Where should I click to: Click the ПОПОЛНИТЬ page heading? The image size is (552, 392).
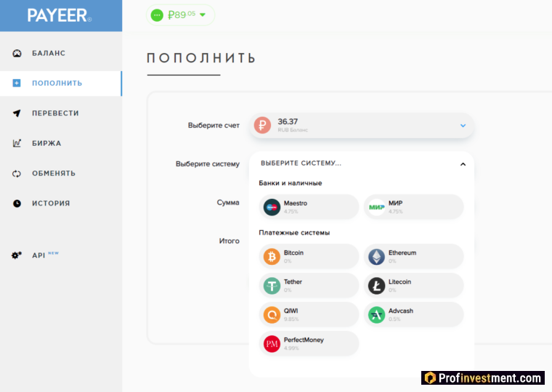pyautogui.click(x=201, y=58)
